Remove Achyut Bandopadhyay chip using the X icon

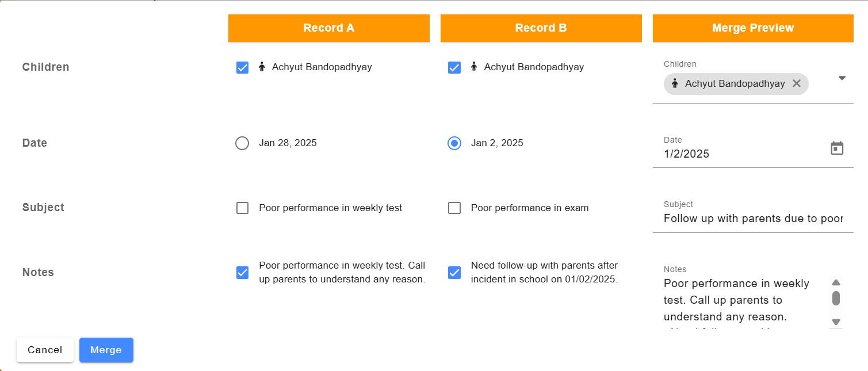797,83
